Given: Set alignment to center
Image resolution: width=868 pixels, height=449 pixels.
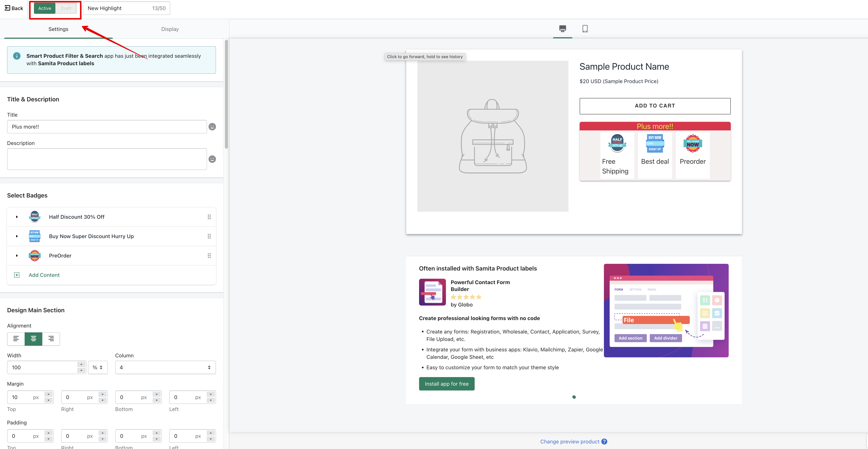Looking at the screenshot, I should (33, 339).
